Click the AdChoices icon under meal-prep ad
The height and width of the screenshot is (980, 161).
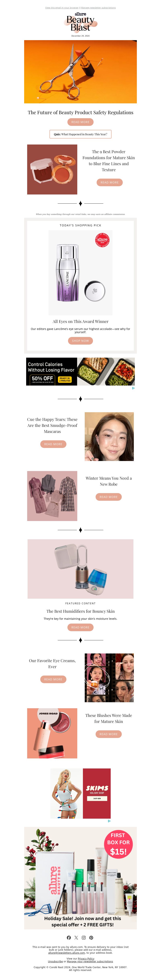133,388
